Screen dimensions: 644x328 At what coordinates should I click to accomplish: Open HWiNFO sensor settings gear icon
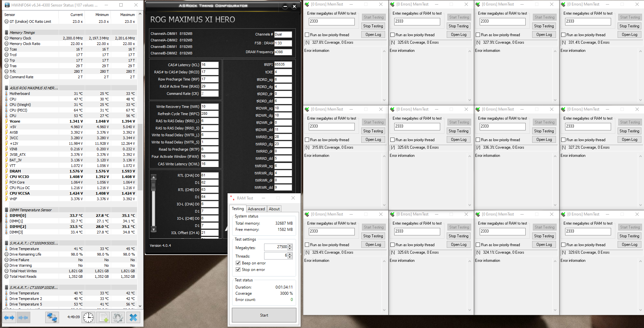point(118,317)
